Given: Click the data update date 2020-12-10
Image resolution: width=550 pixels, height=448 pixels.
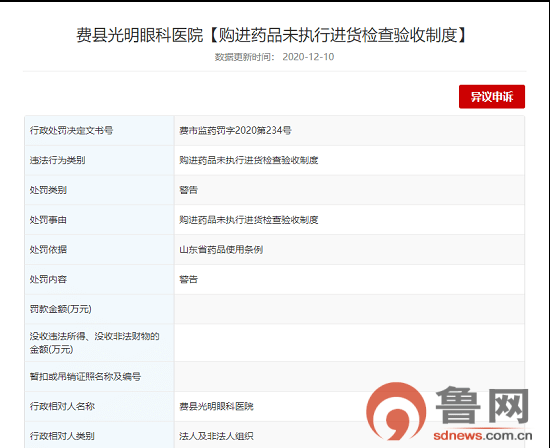Looking at the screenshot, I should pyautogui.click(x=308, y=57).
